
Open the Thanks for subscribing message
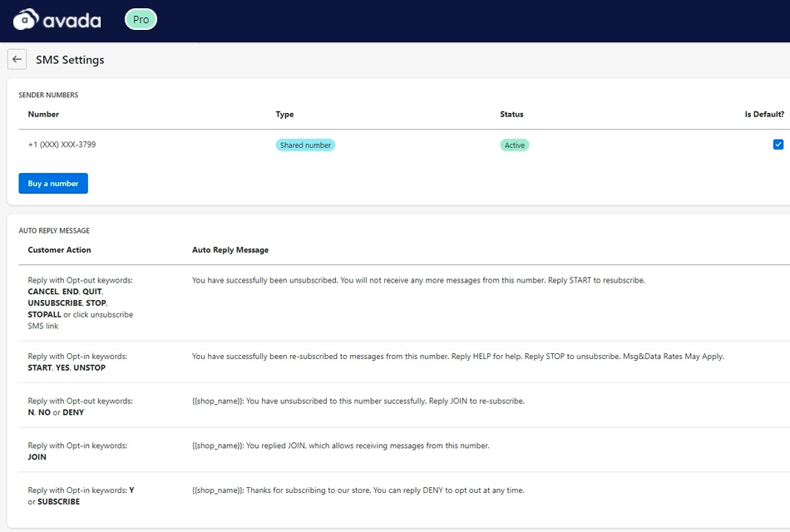358,490
